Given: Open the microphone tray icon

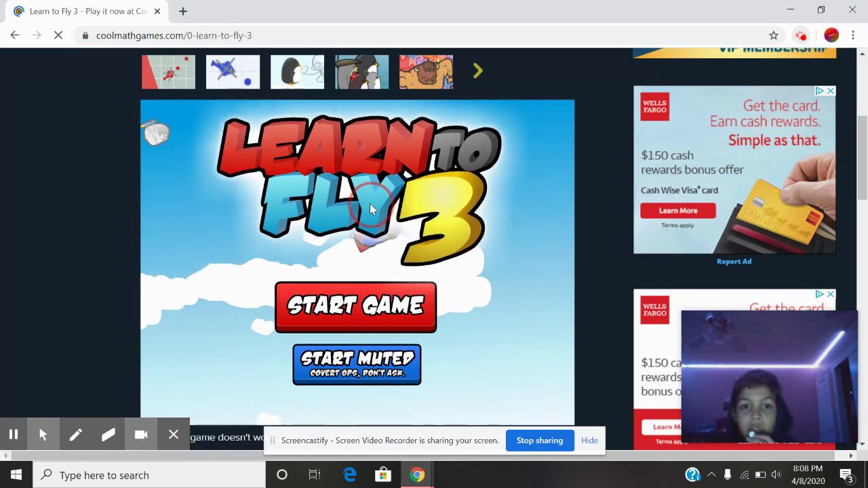Looking at the screenshot, I should (x=728, y=475).
